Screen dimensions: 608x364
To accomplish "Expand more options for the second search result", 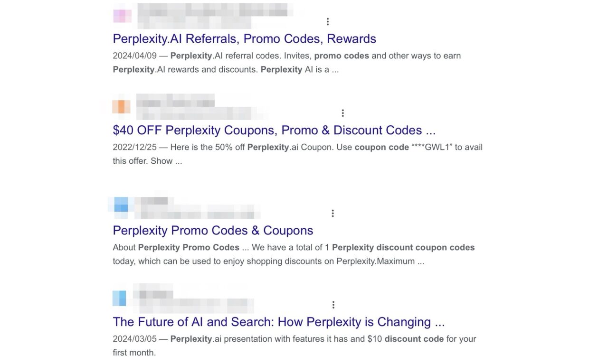I will pyautogui.click(x=343, y=112).
